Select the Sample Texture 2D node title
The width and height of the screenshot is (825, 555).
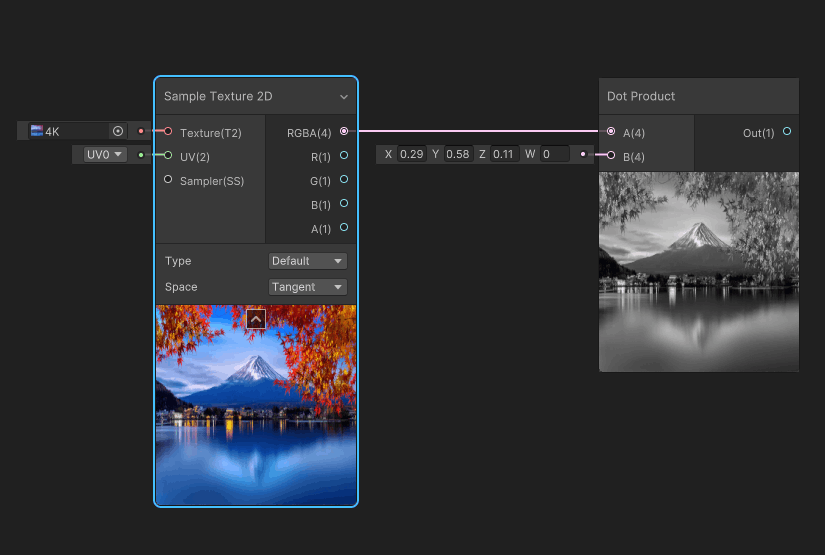point(218,96)
